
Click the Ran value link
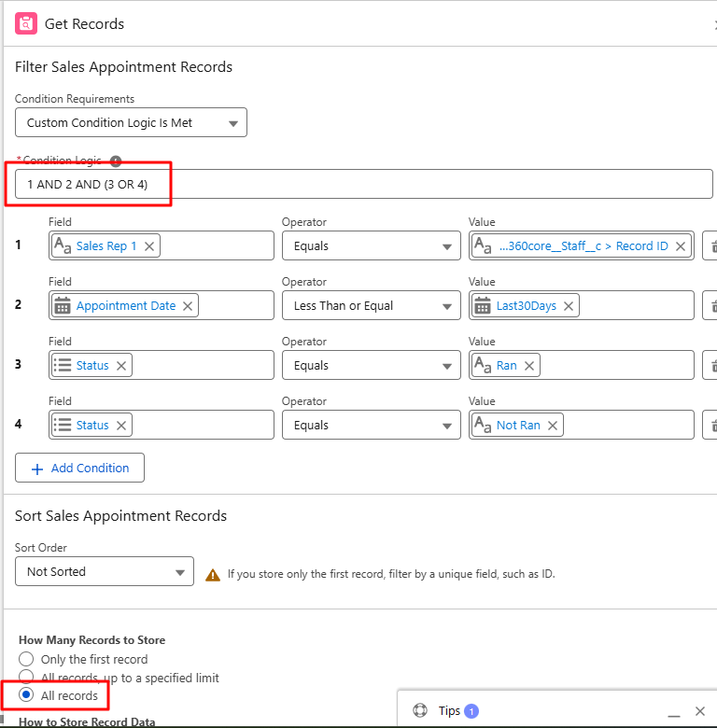click(x=507, y=366)
